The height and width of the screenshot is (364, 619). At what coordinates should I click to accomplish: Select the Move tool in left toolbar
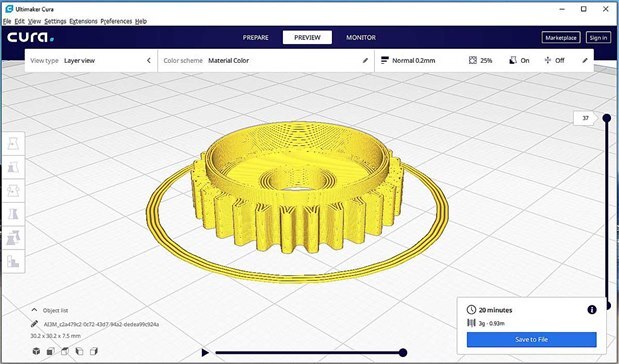(14, 144)
